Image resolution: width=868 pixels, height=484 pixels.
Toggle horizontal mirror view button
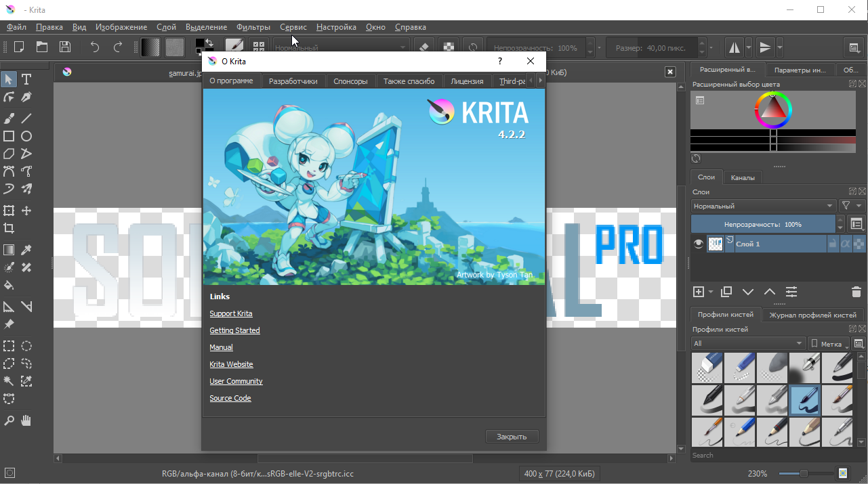pyautogui.click(x=735, y=47)
